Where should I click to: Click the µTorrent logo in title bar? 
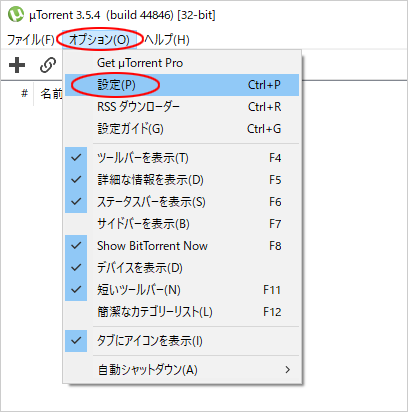pos(16,15)
